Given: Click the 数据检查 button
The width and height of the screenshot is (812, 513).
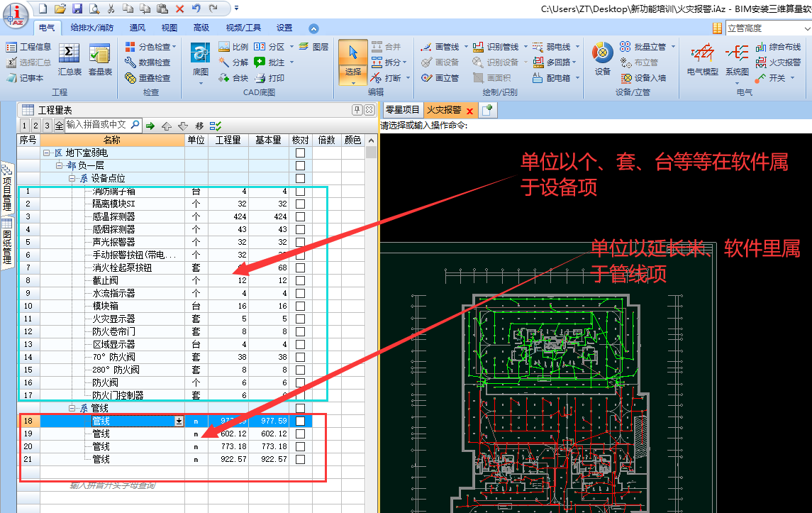Looking at the screenshot, I should 148,62.
